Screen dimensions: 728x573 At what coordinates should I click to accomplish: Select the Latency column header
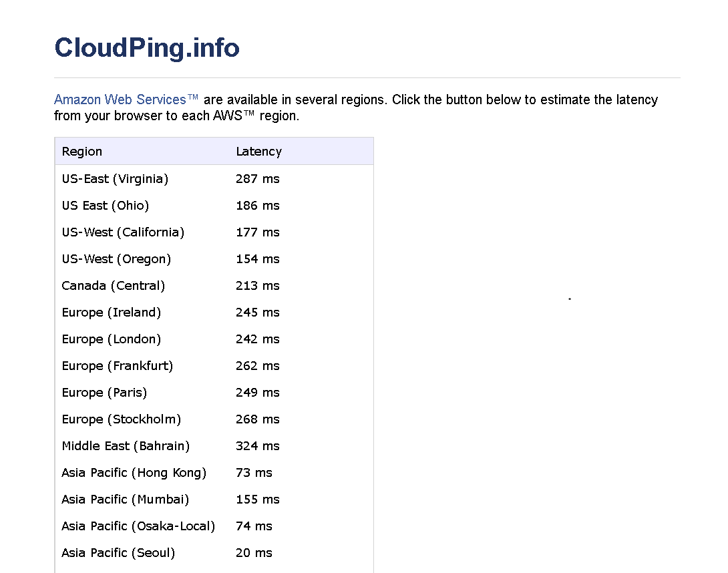pyautogui.click(x=258, y=152)
